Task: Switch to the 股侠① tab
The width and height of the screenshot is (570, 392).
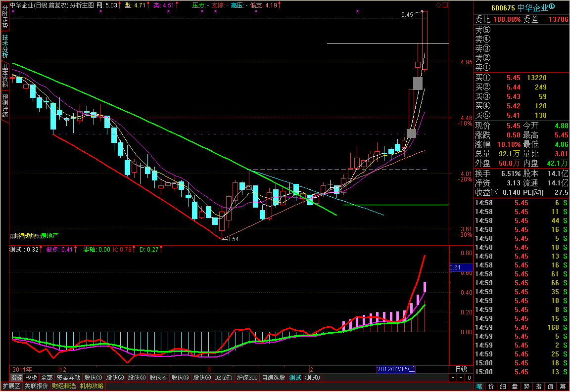Action: tap(93, 378)
